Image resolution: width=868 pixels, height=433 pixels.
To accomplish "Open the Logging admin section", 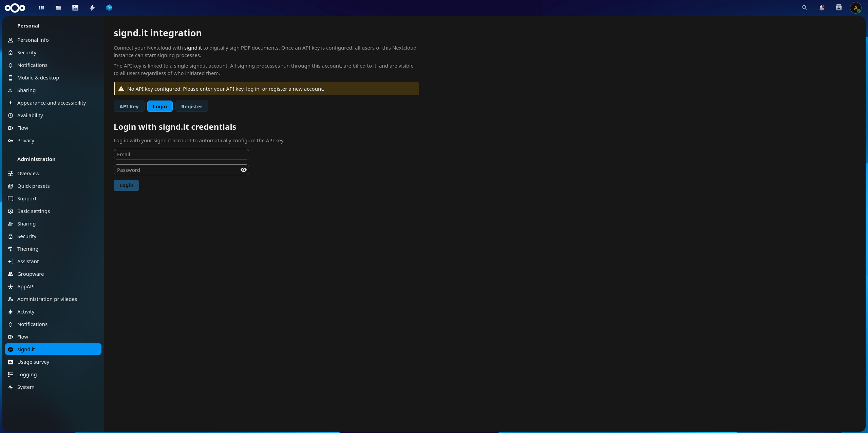I will click(27, 374).
